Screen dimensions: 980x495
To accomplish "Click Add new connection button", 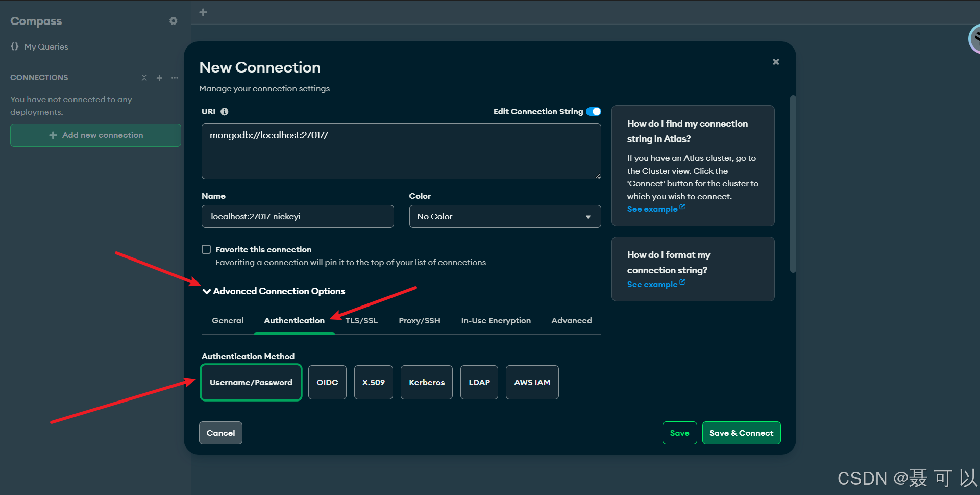I will 95,135.
